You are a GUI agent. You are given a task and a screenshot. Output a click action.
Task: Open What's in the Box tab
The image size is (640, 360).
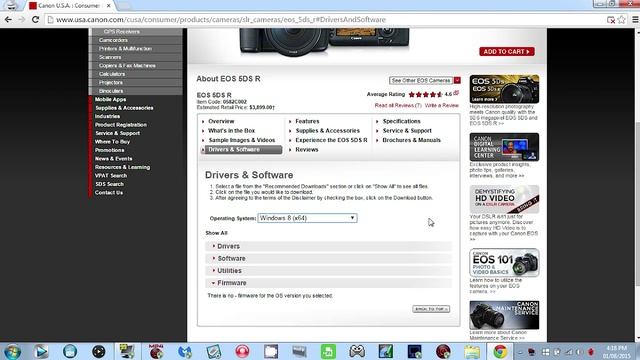coord(231,131)
